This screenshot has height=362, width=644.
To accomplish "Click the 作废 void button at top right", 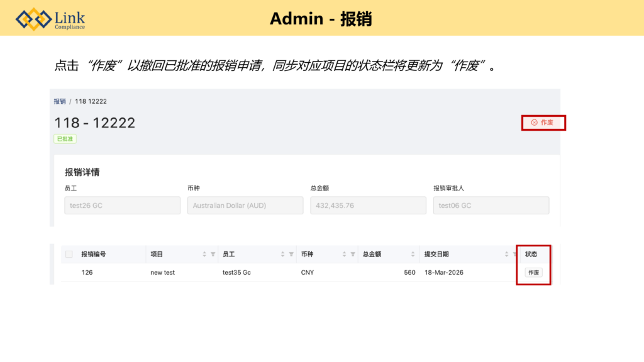I will pos(542,123).
